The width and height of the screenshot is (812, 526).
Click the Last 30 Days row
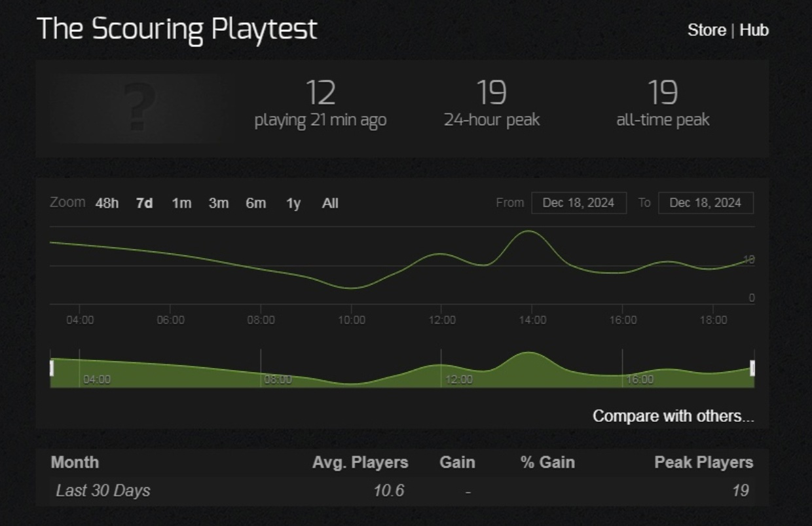[x=103, y=491]
